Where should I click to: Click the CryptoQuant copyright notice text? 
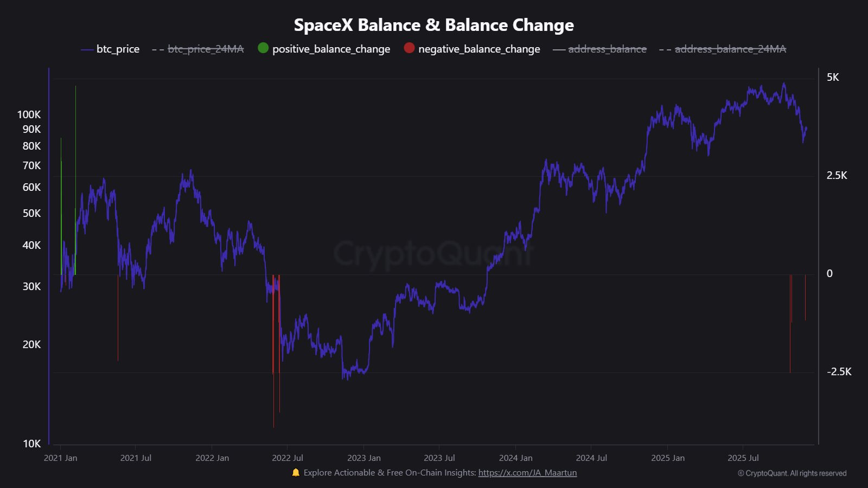792,473
